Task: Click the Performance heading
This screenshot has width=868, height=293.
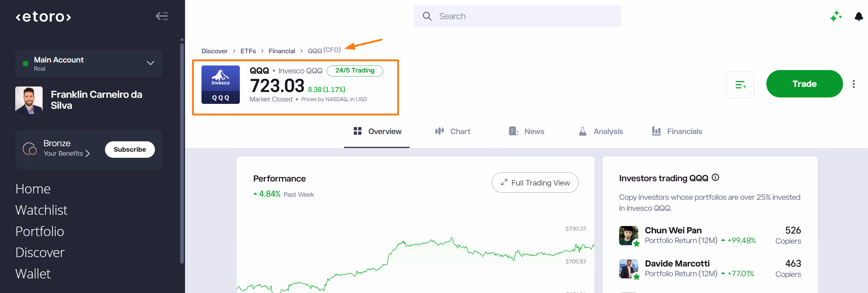Action: pos(279,178)
